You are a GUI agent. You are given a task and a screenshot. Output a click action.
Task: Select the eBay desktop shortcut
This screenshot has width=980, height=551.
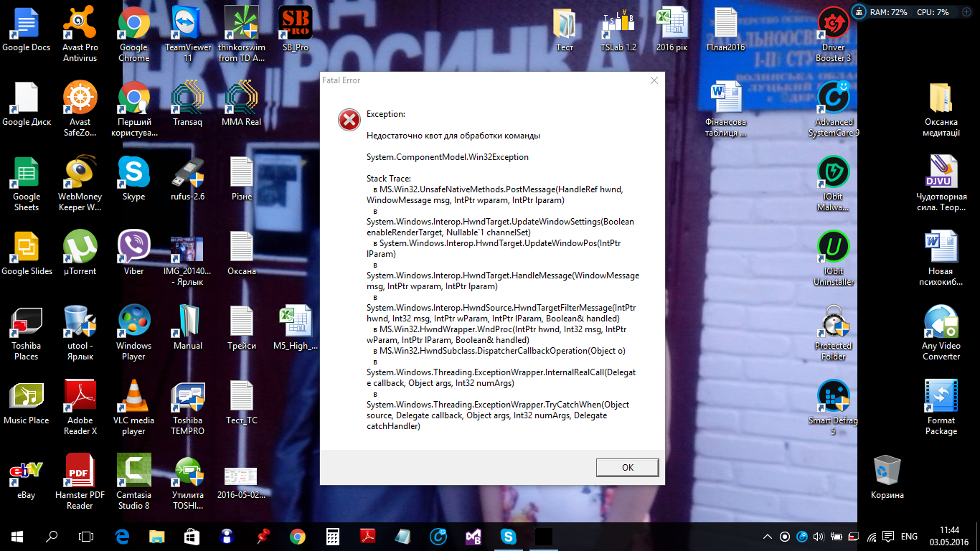pyautogui.click(x=27, y=478)
